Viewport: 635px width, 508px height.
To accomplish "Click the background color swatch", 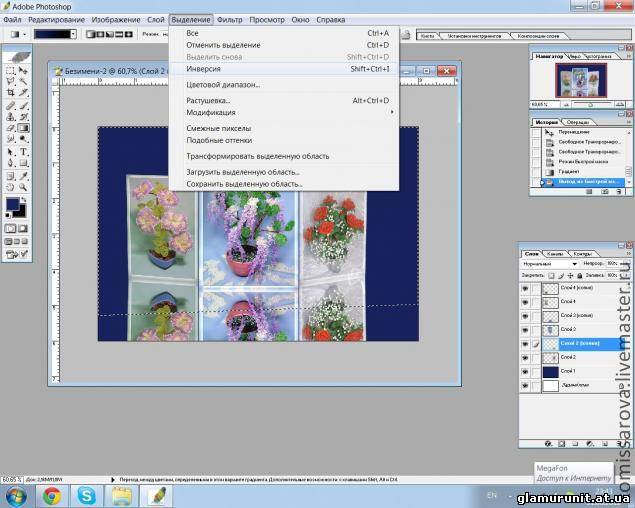I will click(x=21, y=212).
